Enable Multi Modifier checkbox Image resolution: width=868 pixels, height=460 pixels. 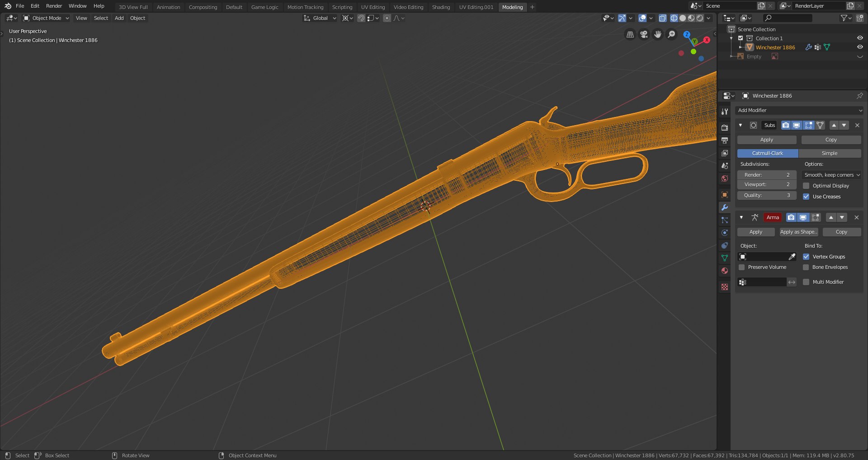pos(806,282)
